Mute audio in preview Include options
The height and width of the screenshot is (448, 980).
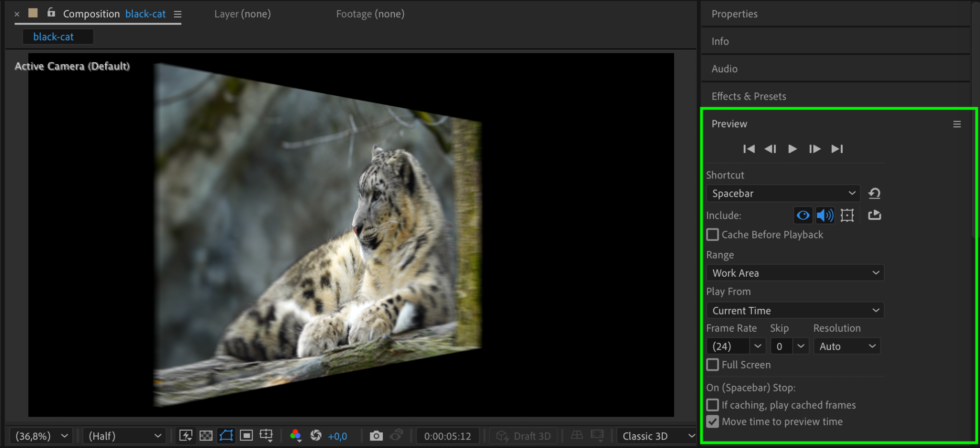point(825,215)
